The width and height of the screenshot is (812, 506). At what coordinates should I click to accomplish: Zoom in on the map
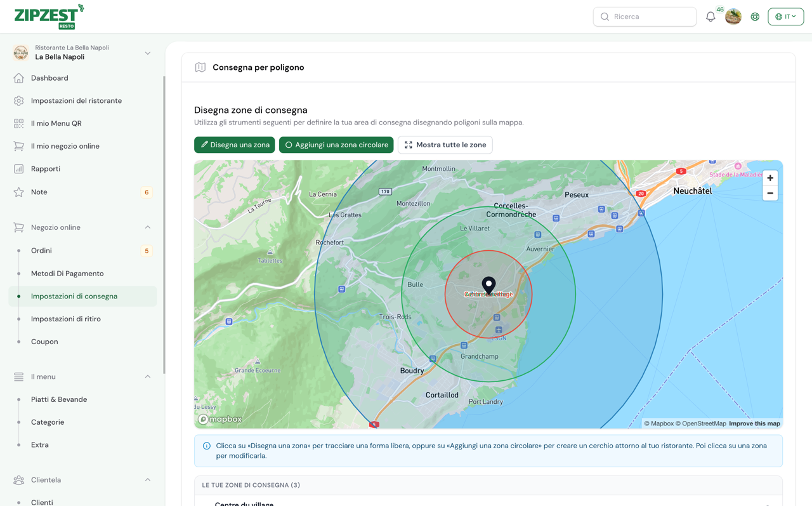click(x=770, y=178)
